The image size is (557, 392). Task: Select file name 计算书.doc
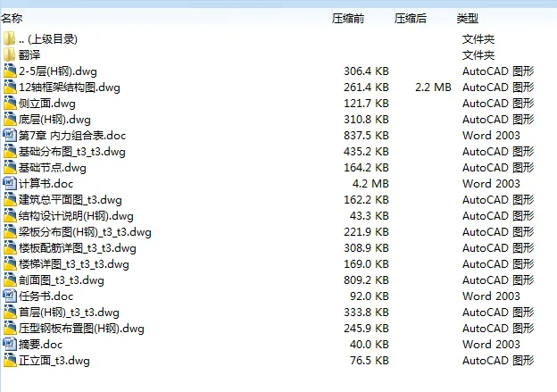(46, 184)
